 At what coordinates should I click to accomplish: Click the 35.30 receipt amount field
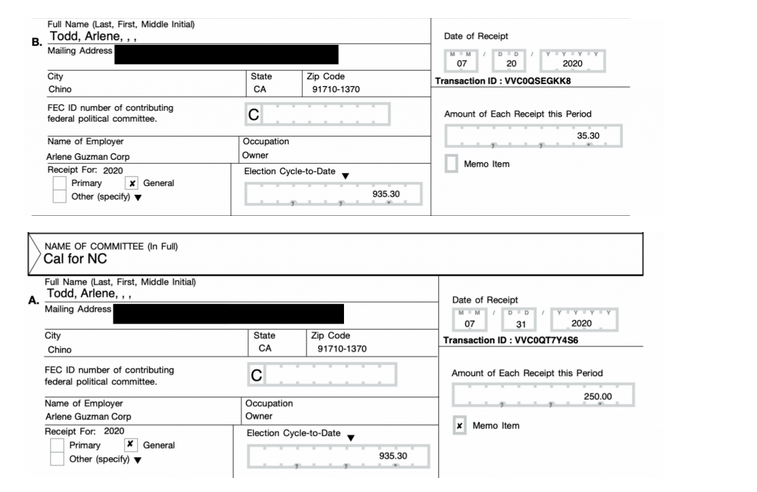coord(533,136)
